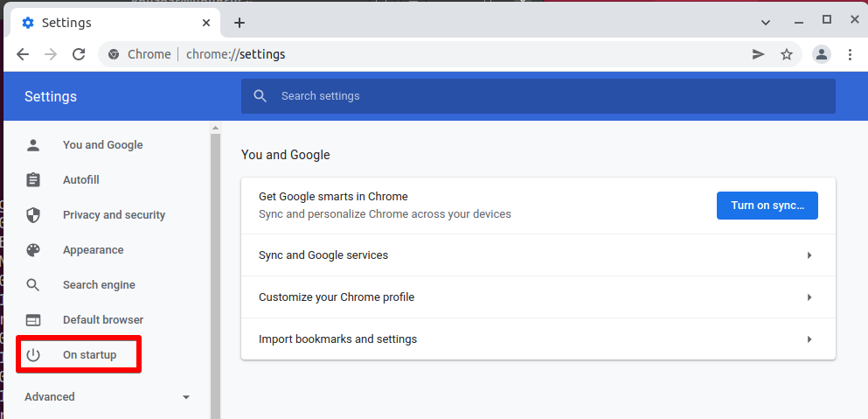The height and width of the screenshot is (419, 868).
Task: Click the Autofill clipboard icon
Action: (x=33, y=180)
